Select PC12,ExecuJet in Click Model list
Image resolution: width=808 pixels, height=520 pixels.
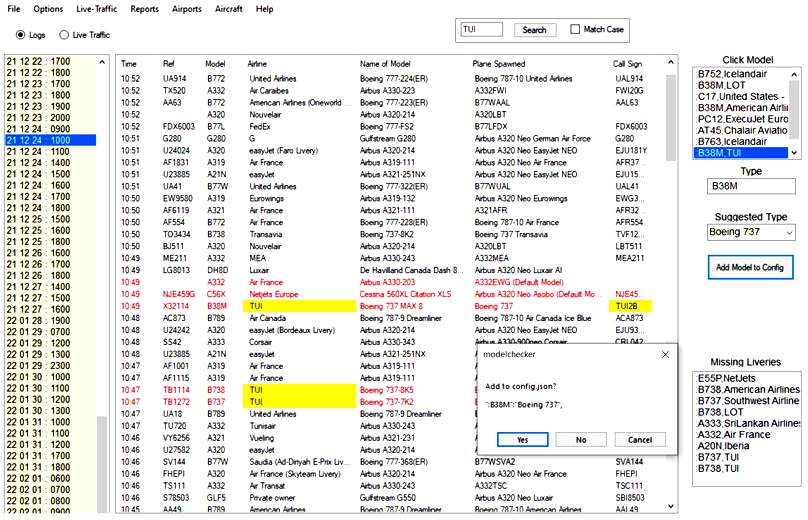click(741, 119)
